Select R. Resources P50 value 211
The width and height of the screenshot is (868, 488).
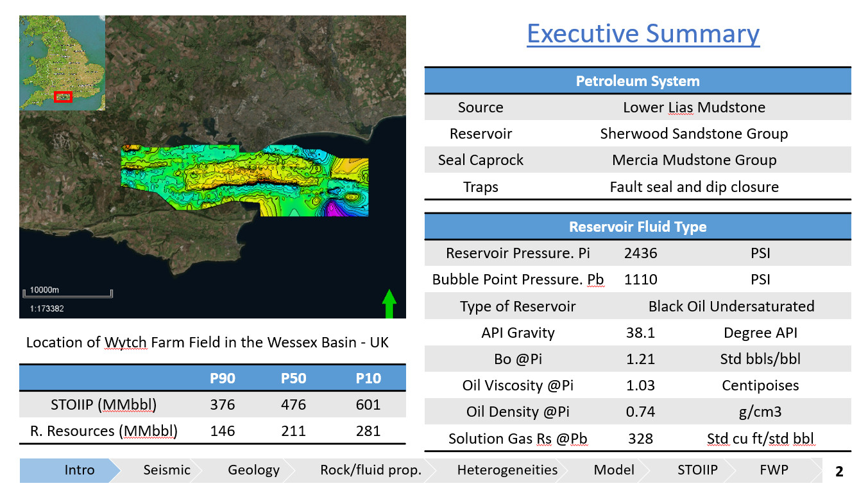pyautogui.click(x=293, y=431)
